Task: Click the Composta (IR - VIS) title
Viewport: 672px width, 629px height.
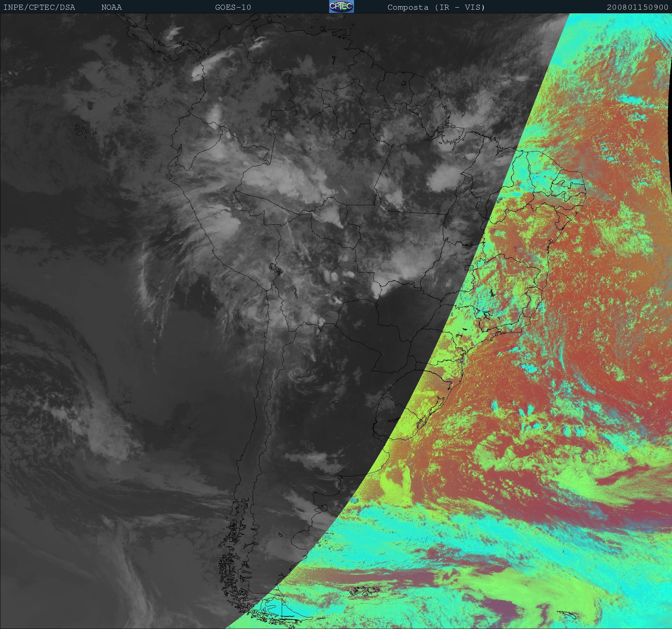Action: click(436, 7)
